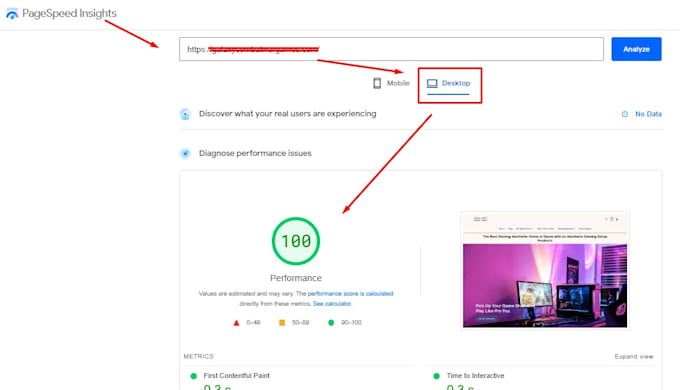Click the Performance label under the gauge

pyautogui.click(x=296, y=278)
